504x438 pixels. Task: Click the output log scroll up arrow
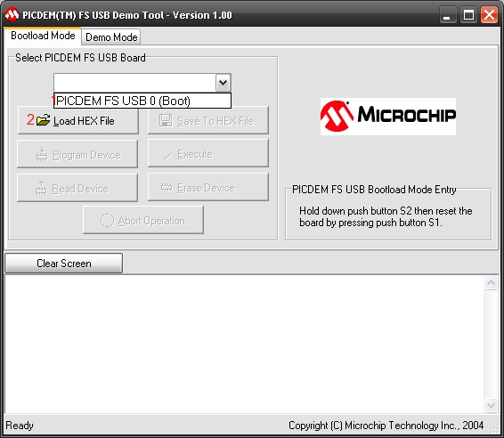click(x=491, y=283)
